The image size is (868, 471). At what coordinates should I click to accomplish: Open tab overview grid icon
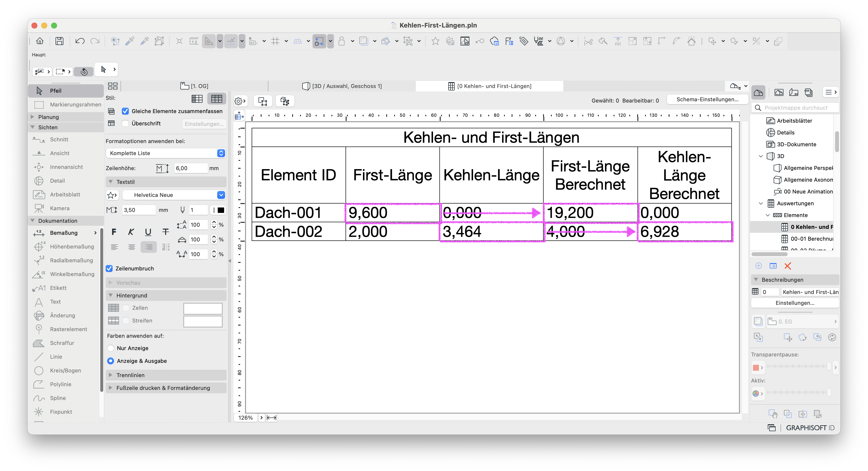(113, 86)
